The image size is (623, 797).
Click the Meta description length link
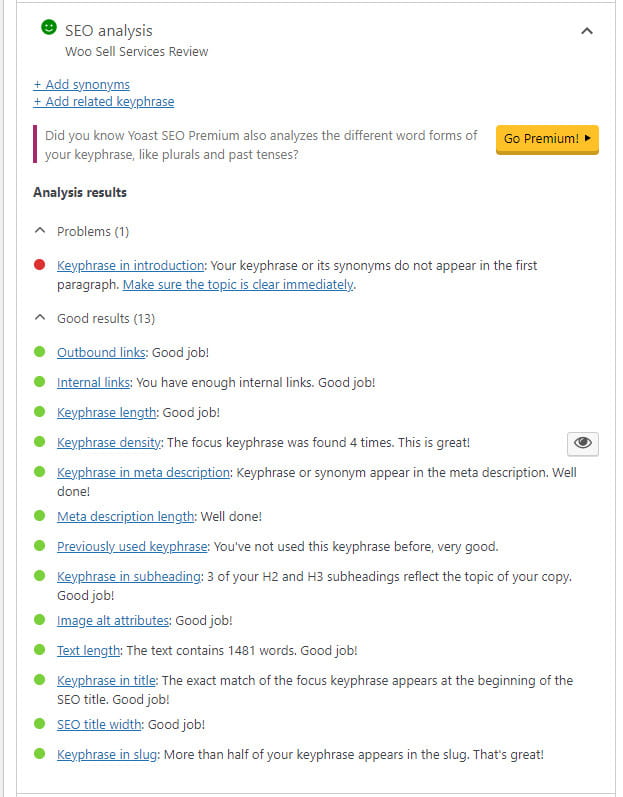125,516
